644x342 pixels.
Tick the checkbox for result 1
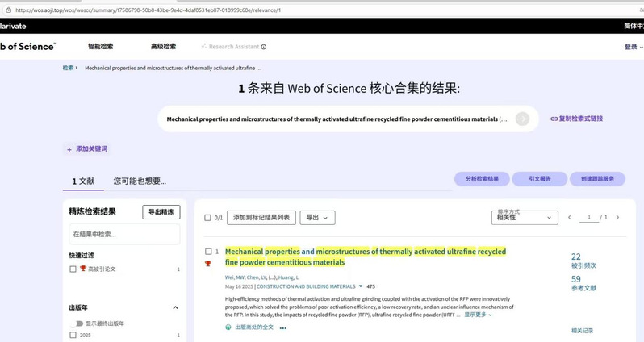[x=208, y=252]
